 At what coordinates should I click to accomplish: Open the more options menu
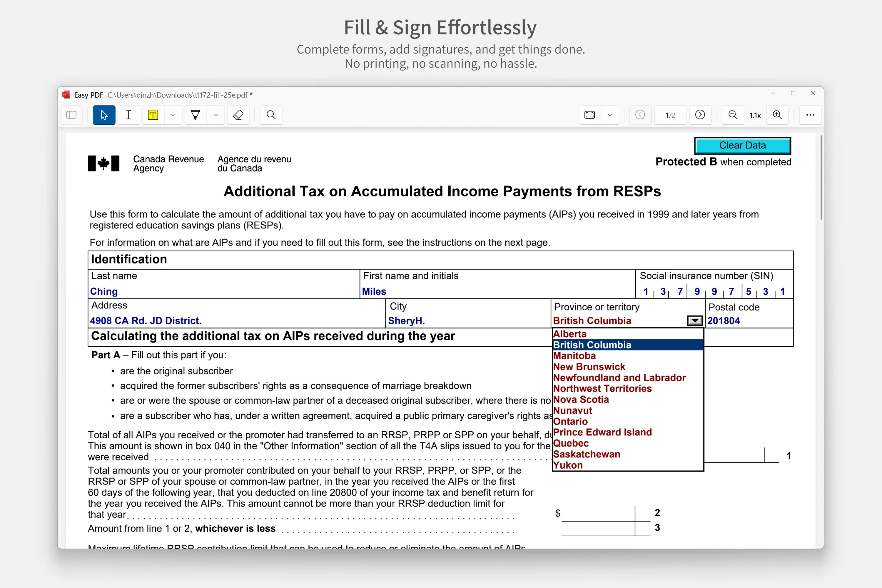(x=810, y=115)
